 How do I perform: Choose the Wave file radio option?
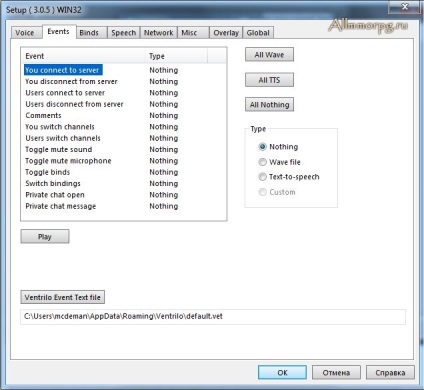(x=263, y=162)
